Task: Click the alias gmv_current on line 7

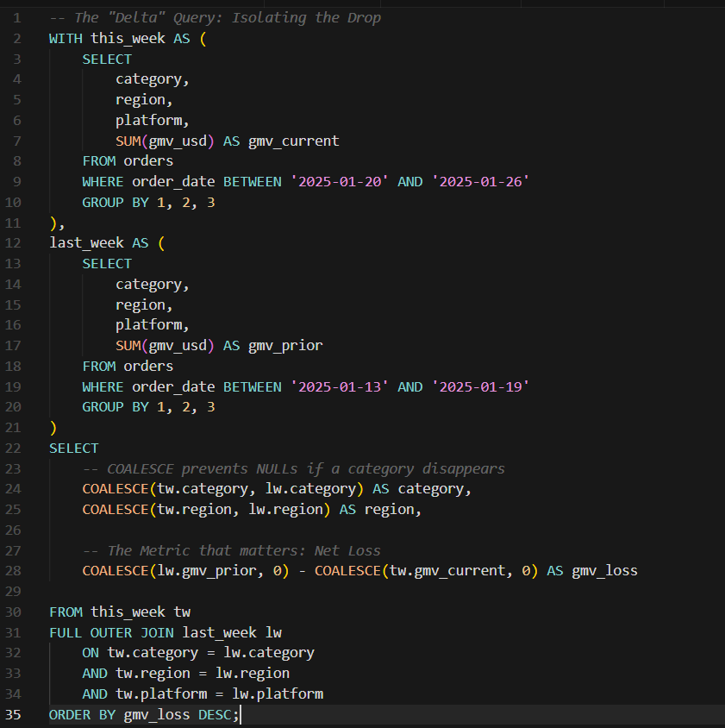Action: click(x=293, y=141)
